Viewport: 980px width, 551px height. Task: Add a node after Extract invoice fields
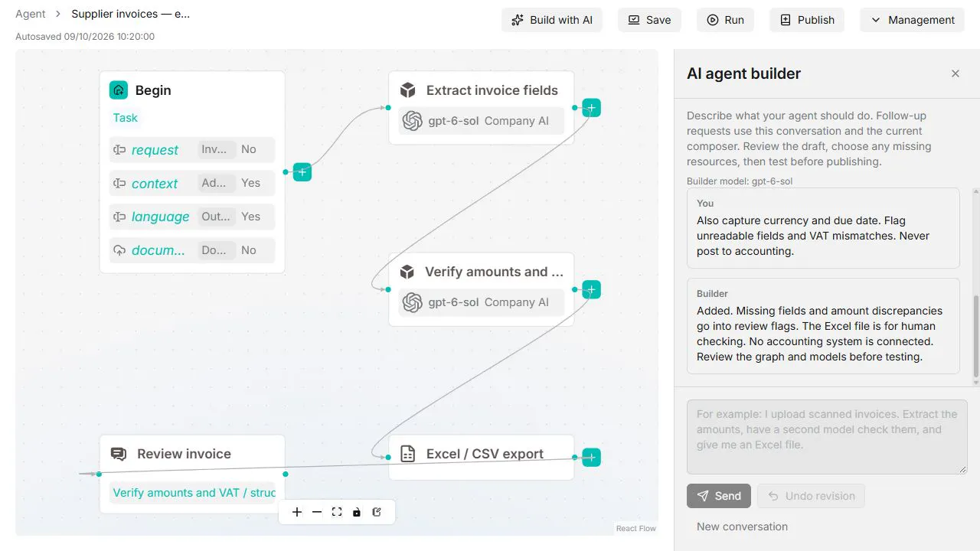point(591,108)
